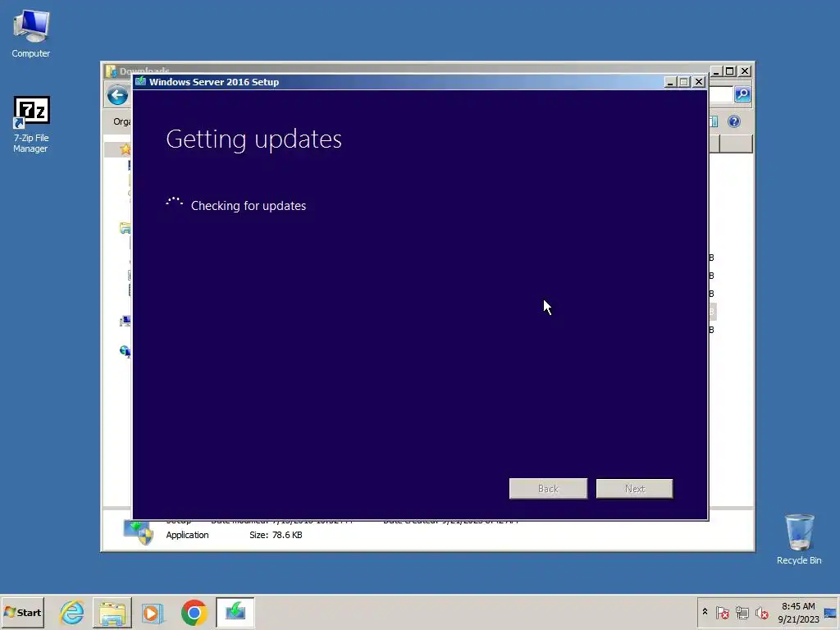Screen dimensions: 840x630
Task: Maximize the Downloads explorer window
Action: click(x=729, y=71)
